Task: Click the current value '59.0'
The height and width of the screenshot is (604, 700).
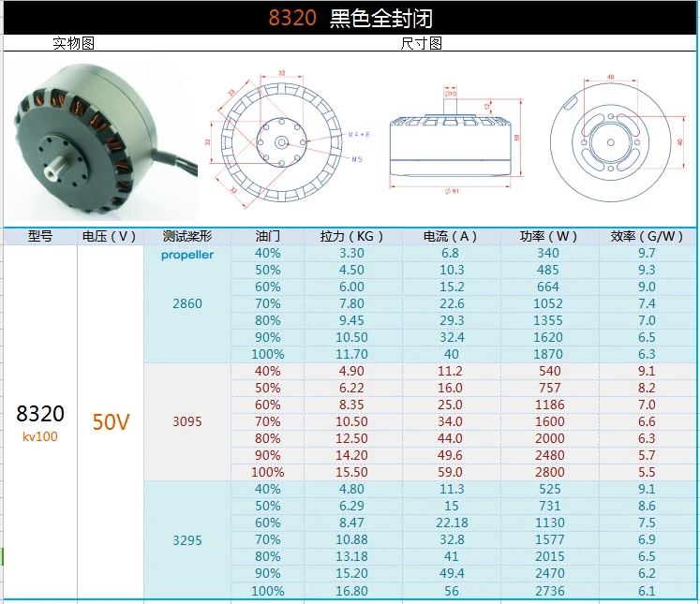Action: [450, 472]
